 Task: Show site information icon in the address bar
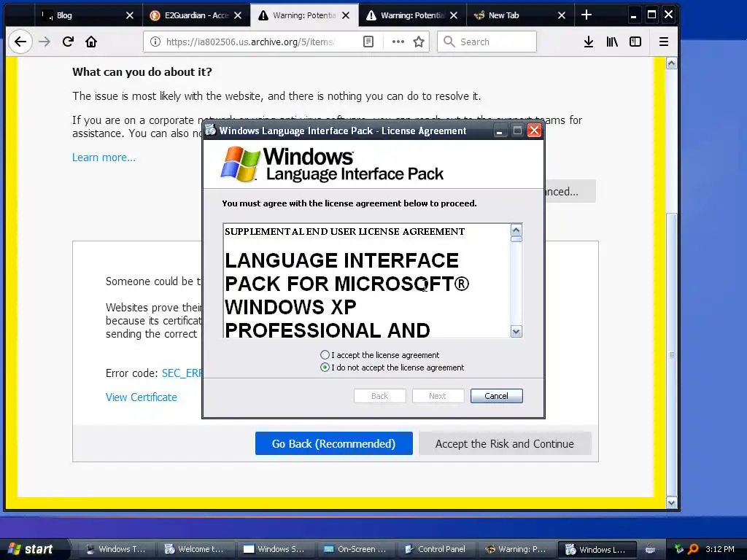pyautogui.click(x=155, y=42)
